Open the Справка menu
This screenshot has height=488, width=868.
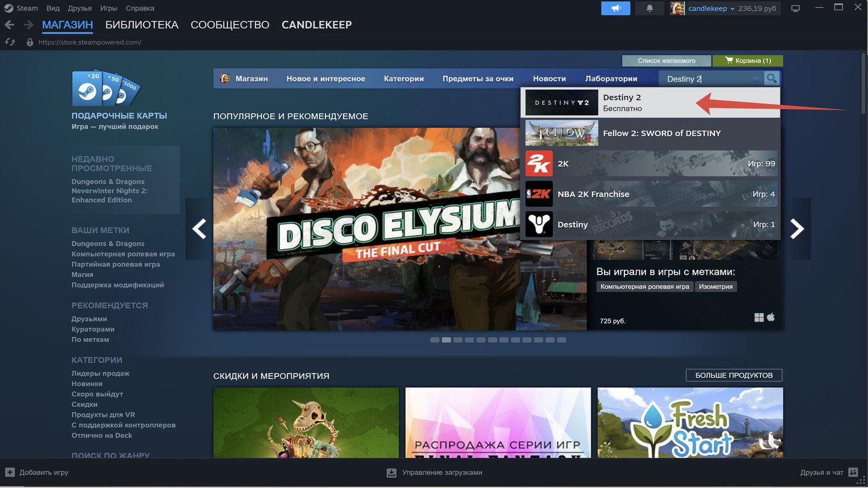click(140, 8)
